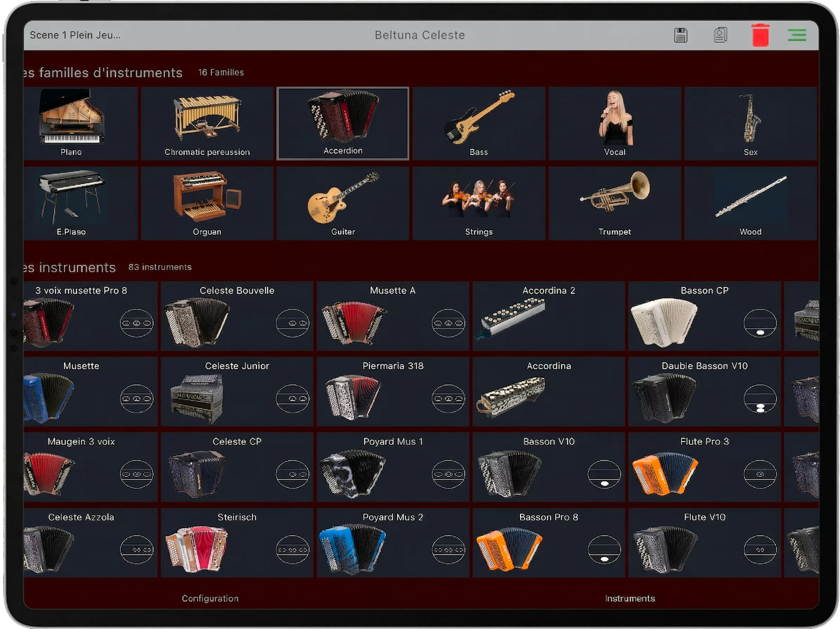Switch to the Instruments tab
840x629 pixels.
630,598
